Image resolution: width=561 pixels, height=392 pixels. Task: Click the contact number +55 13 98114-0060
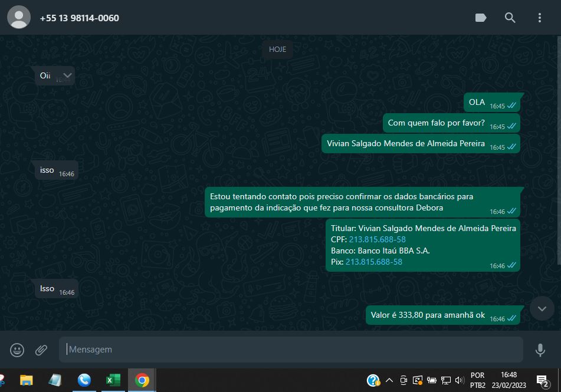click(x=79, y=18)
